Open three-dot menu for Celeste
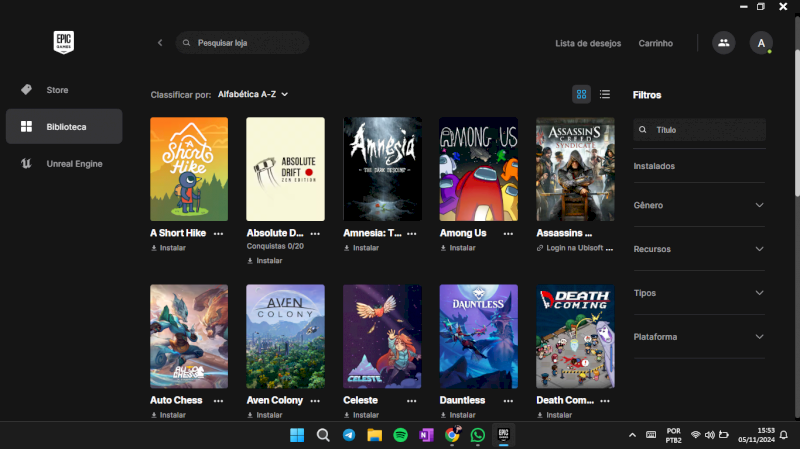Image resolution: width=800 pixels, height=449 pixels. point(412,400)
